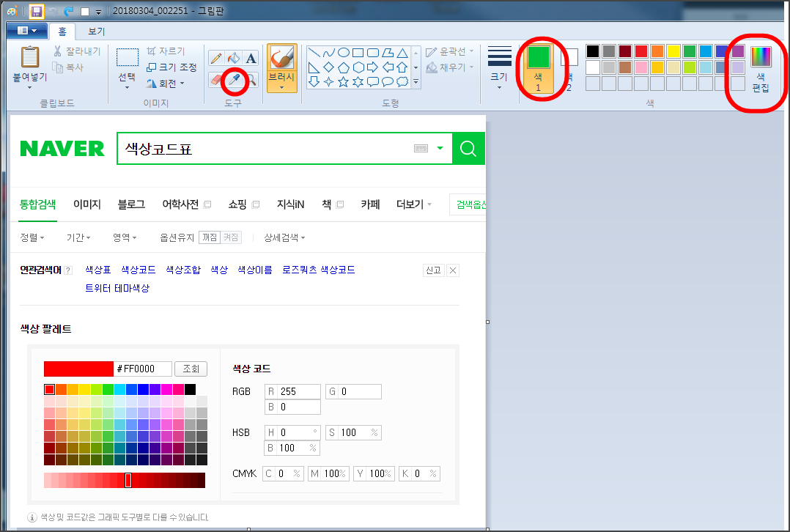The height and width of the screenshot is (532, 790).
Task: Click the 색상표 related search link
Action: pos(96,270)
